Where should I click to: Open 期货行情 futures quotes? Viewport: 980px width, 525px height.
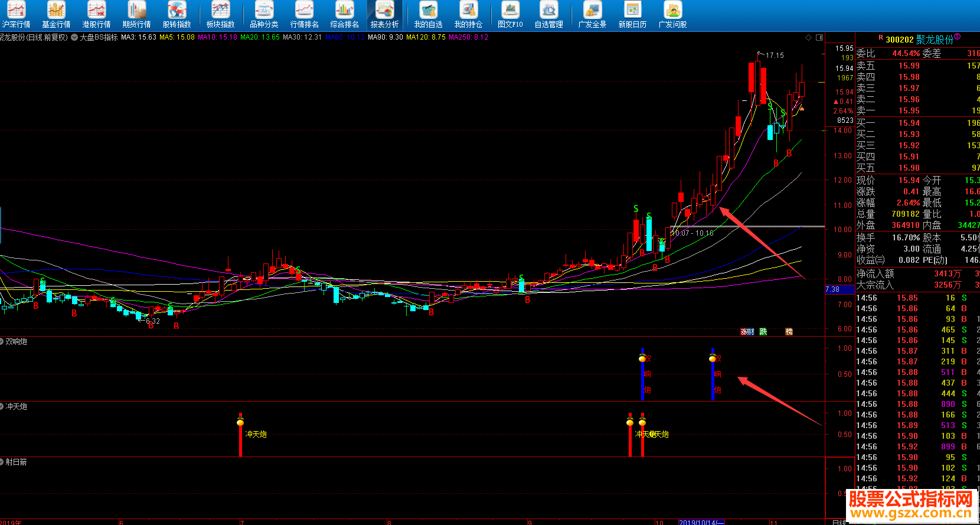(136, 15)
